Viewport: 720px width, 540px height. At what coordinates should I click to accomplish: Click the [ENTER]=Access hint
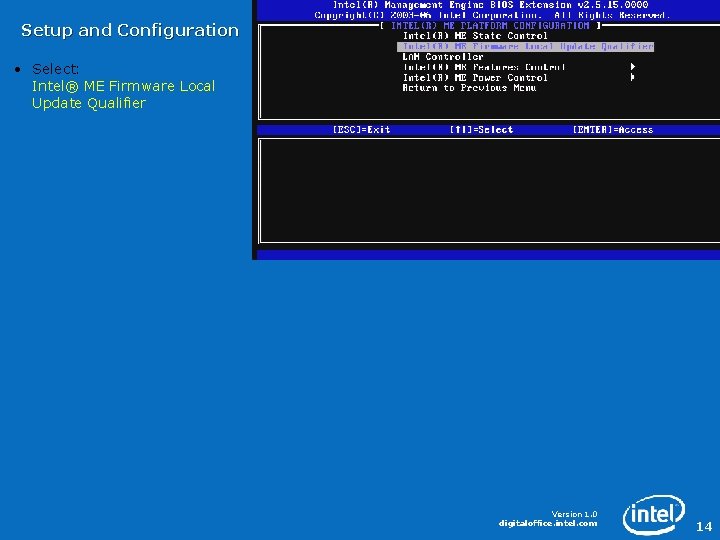point(613,130)
